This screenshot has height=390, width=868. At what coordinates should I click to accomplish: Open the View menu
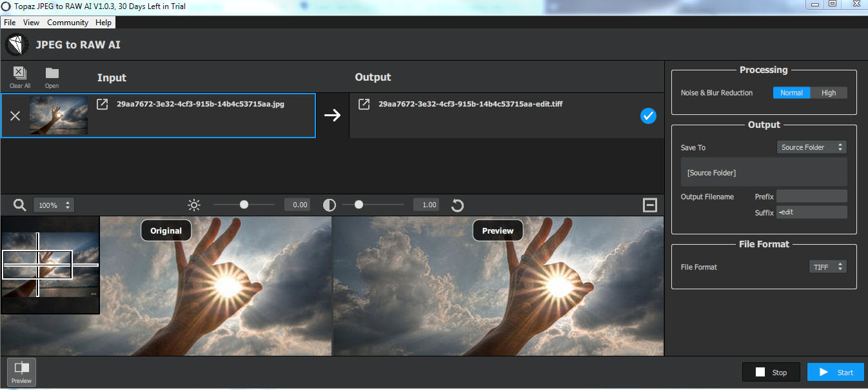tap(31, 22)
